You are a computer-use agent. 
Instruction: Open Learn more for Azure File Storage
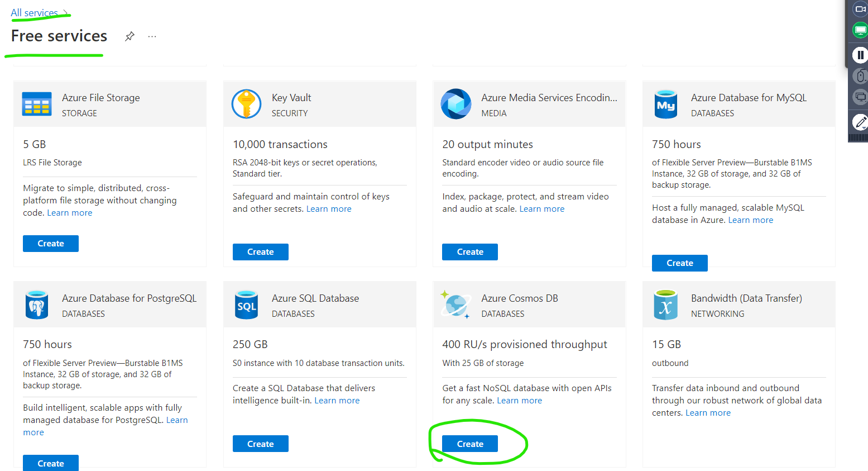(x=70, y=213)
